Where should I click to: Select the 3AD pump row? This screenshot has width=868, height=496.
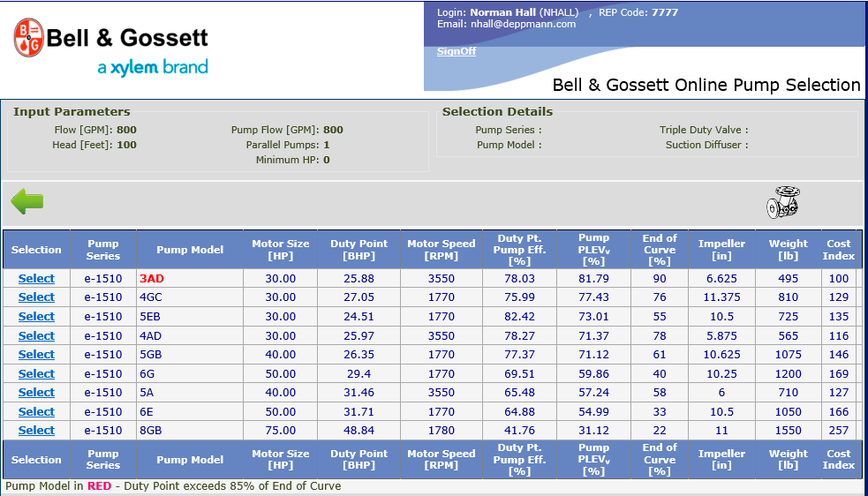[x=36, y=278]
